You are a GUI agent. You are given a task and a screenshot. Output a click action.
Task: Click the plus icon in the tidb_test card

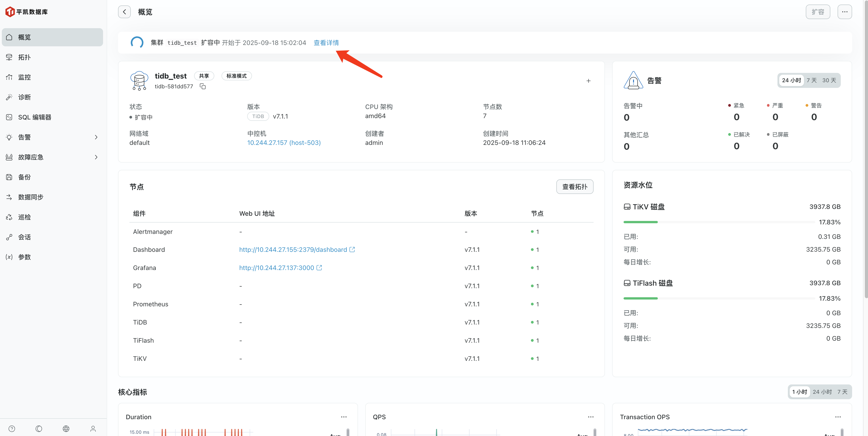coord(588,81)
